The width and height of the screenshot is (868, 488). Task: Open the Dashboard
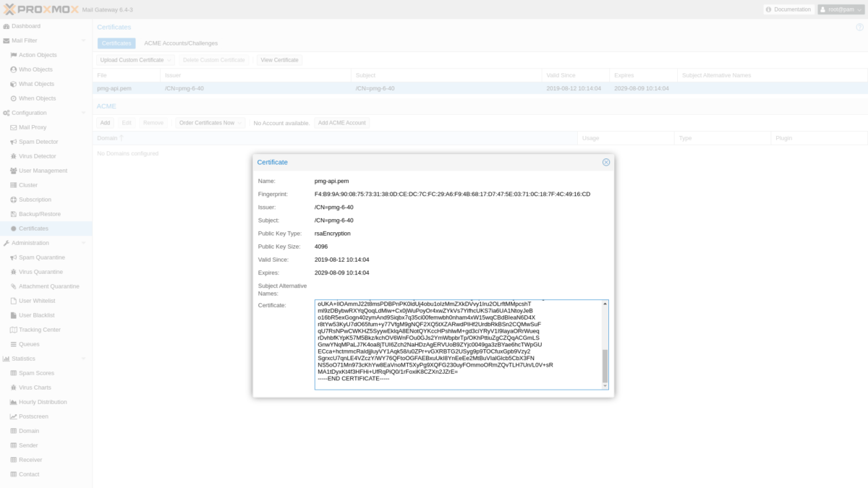(35, 25)
